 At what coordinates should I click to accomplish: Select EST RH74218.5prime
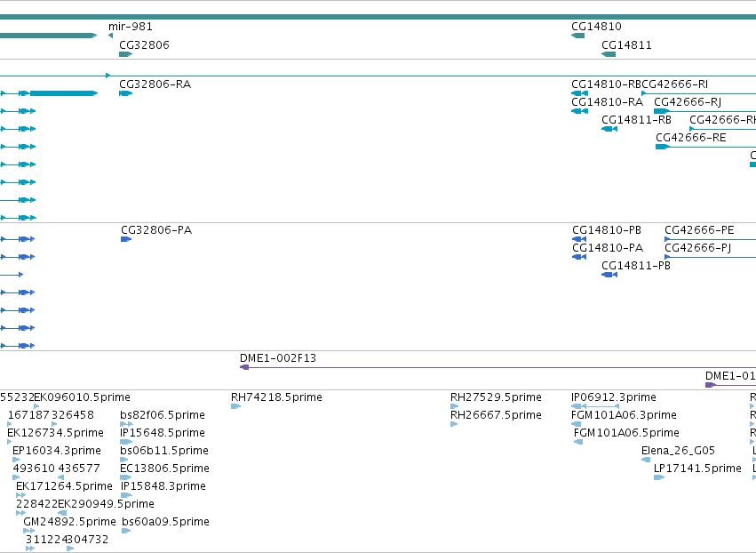[277, 397]
